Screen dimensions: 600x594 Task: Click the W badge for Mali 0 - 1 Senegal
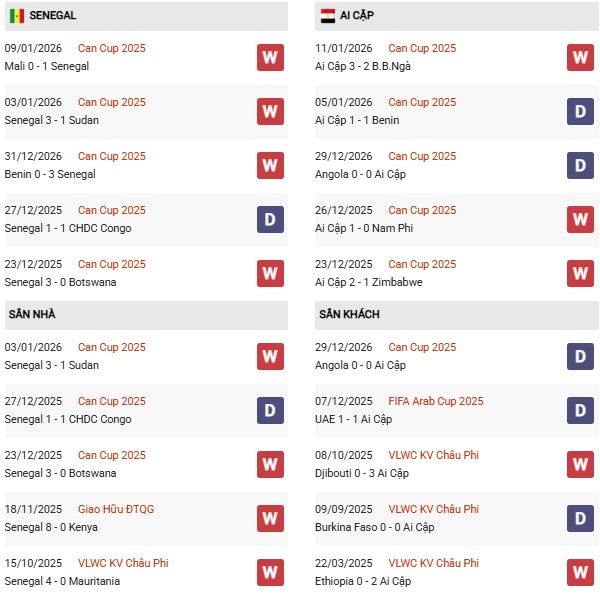tap(270, 57)
